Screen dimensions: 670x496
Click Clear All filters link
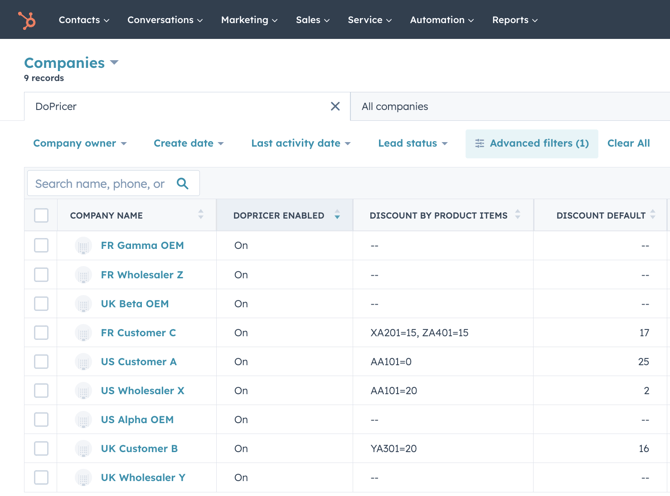628,143
